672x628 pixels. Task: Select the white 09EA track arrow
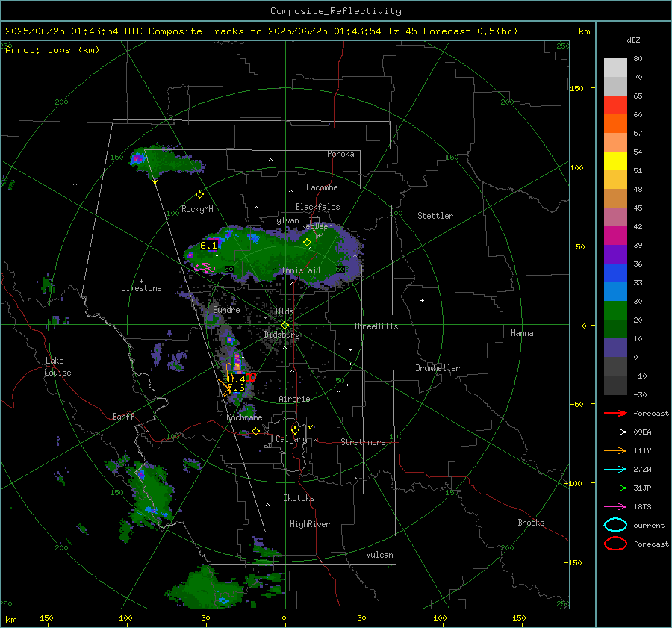click(x=615, y=432)
